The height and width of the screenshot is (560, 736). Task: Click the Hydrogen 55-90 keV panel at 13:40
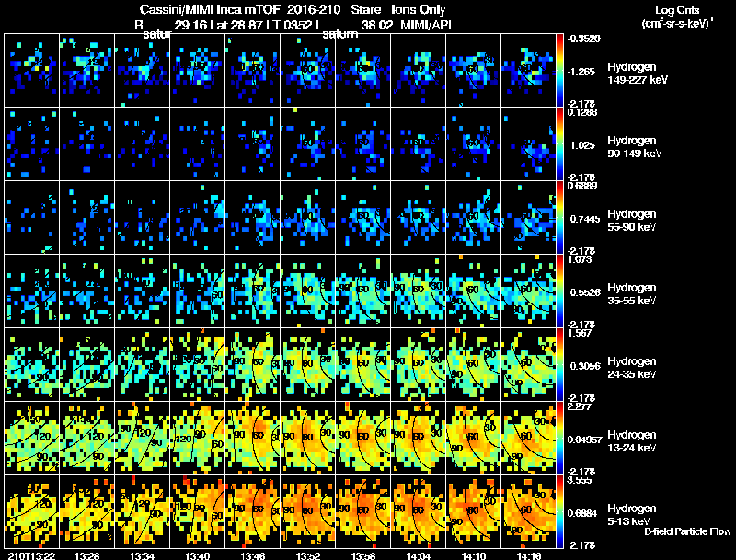point(197,217)
